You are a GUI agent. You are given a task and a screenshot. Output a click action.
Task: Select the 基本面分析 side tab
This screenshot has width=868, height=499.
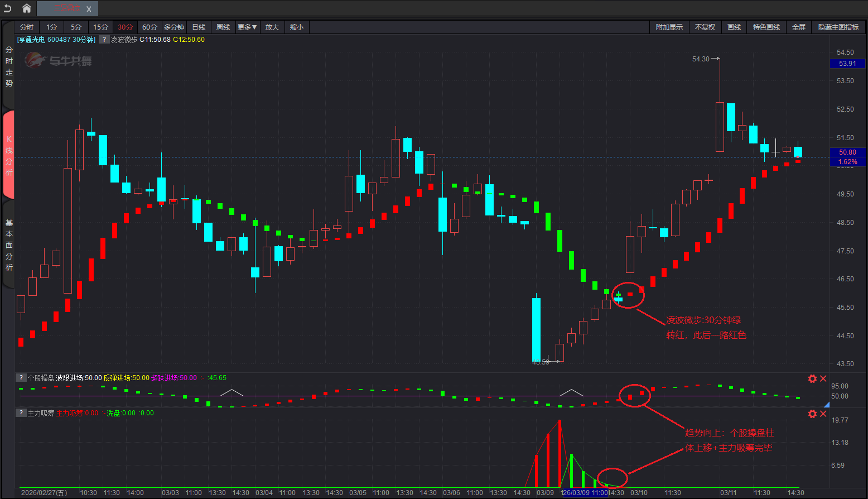point(9,245)
